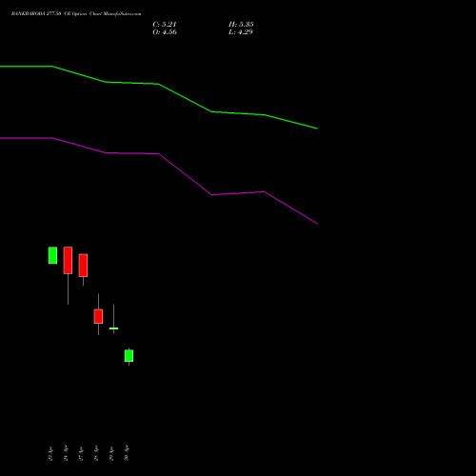Click the '30 Apr' date axis label
476x476 pixels.
[127, 453]
